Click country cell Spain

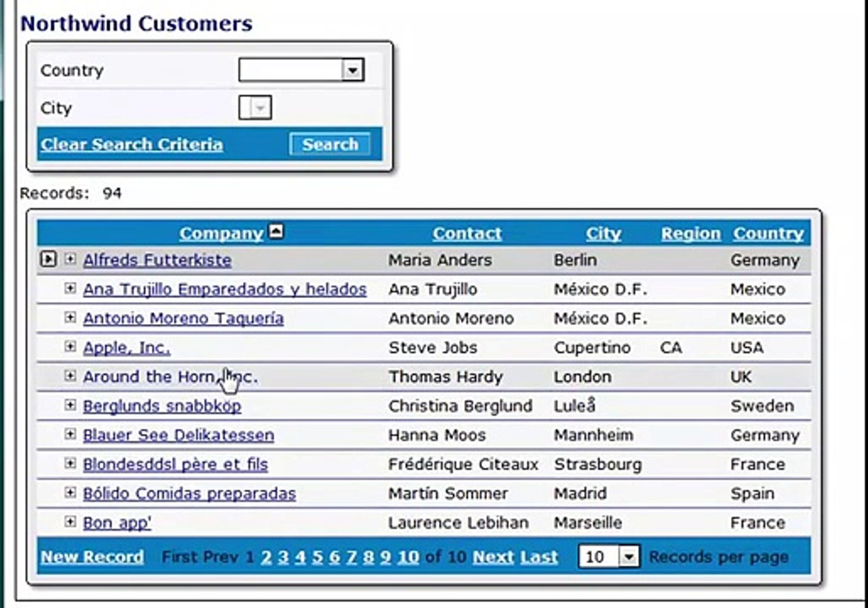click(752, 493)
